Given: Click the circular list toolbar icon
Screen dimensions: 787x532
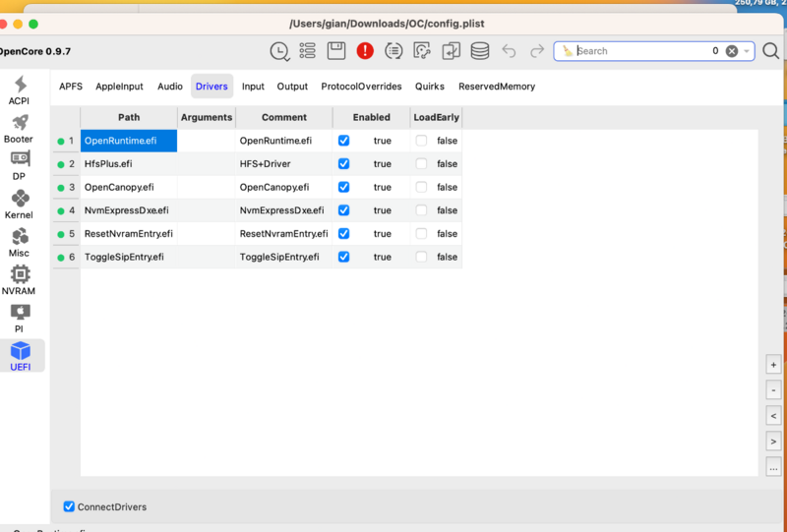Looking at the screenshot, I should pos(393,51).
